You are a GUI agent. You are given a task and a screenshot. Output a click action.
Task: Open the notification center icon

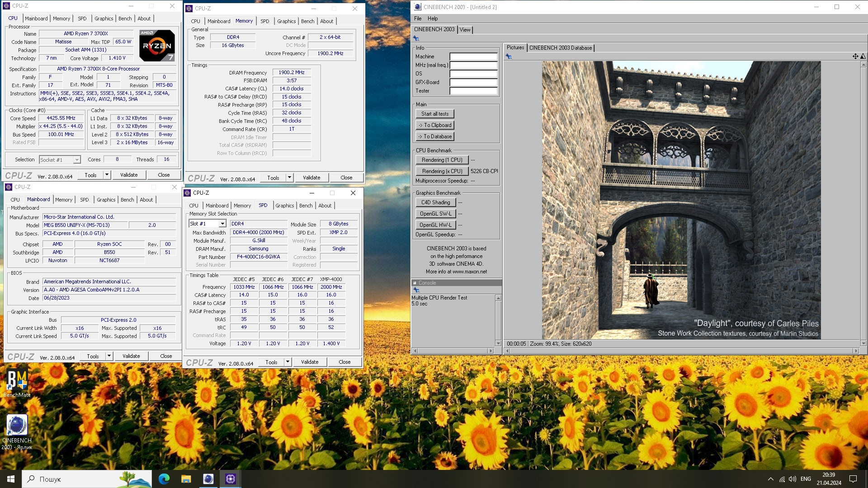coord(853,479)
